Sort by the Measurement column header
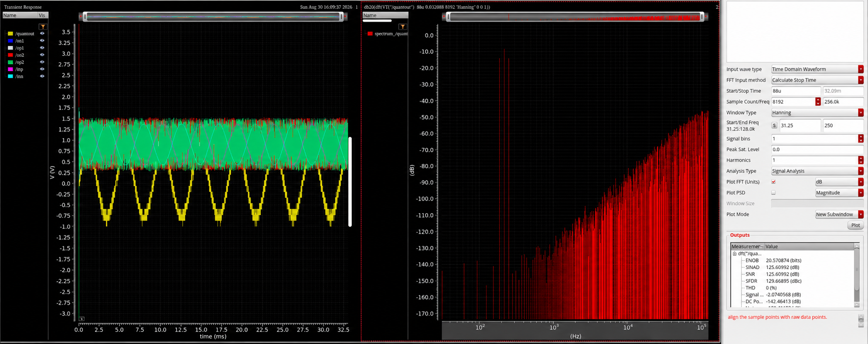 point(747,246)
